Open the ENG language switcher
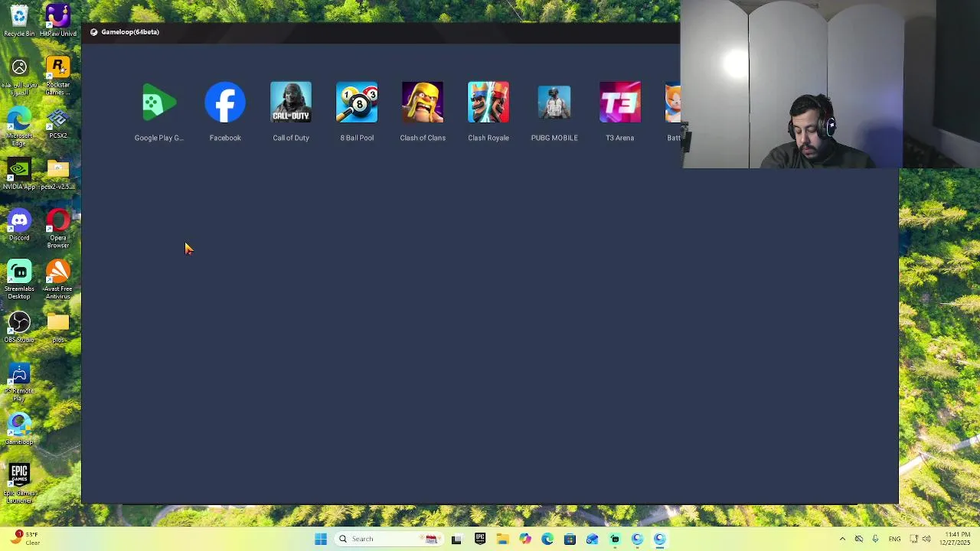Screen dimensions: 980x551 894,539
